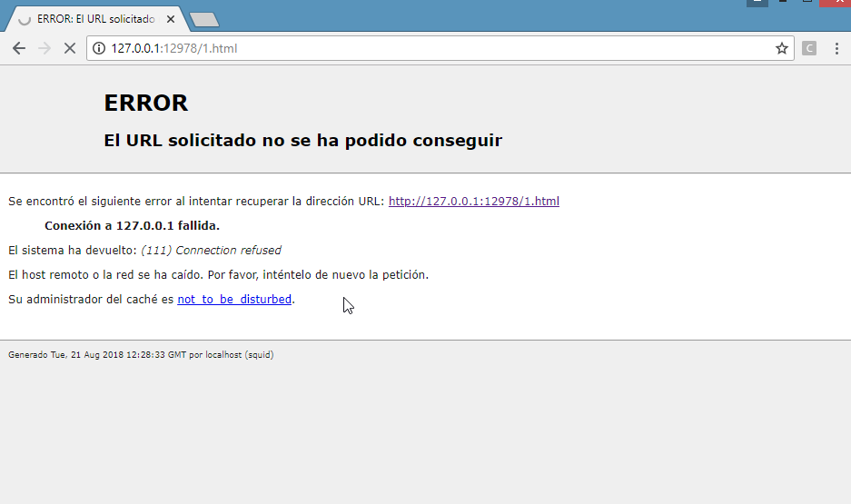Click the '(111) Connection refused' text
This screenshot has width=851, height=504.
[211, 250]
